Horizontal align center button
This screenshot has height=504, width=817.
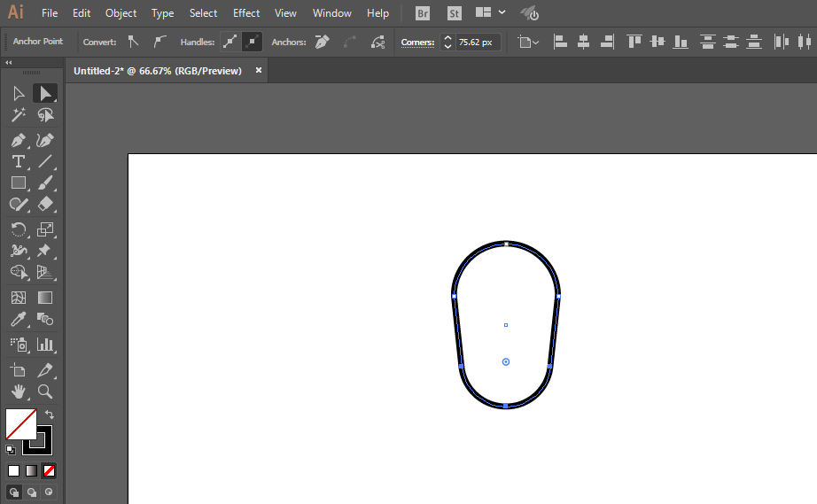[x=584, y=43]
